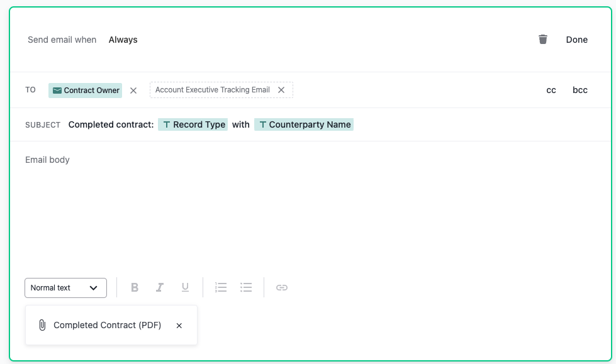Apply italic formatting
616x364 pixels.
point(160,287)
